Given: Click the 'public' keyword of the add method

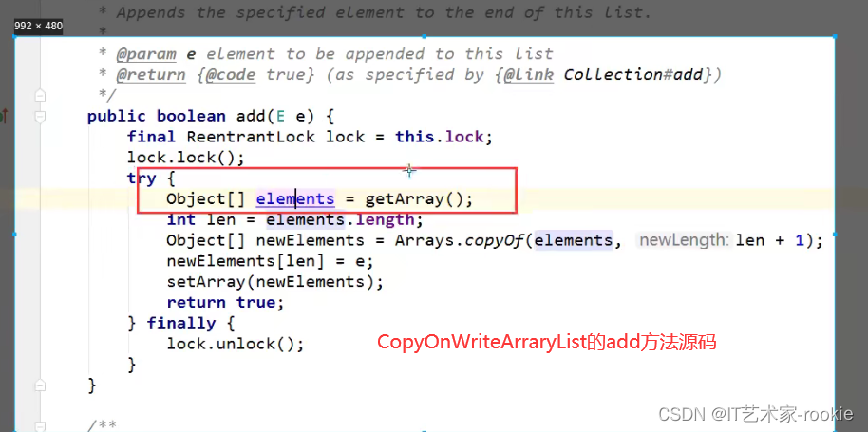Looking at the screenshot, I should (x=117, y=117).
